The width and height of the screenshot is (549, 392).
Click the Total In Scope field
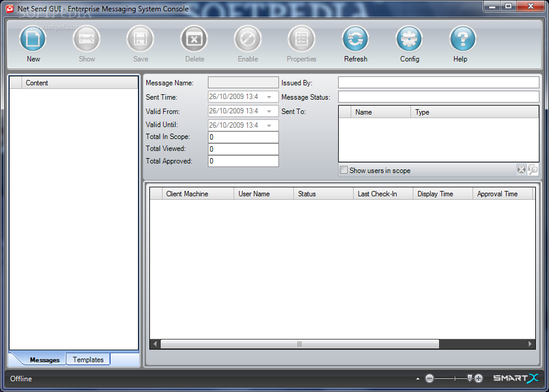(x=243, y=137)
